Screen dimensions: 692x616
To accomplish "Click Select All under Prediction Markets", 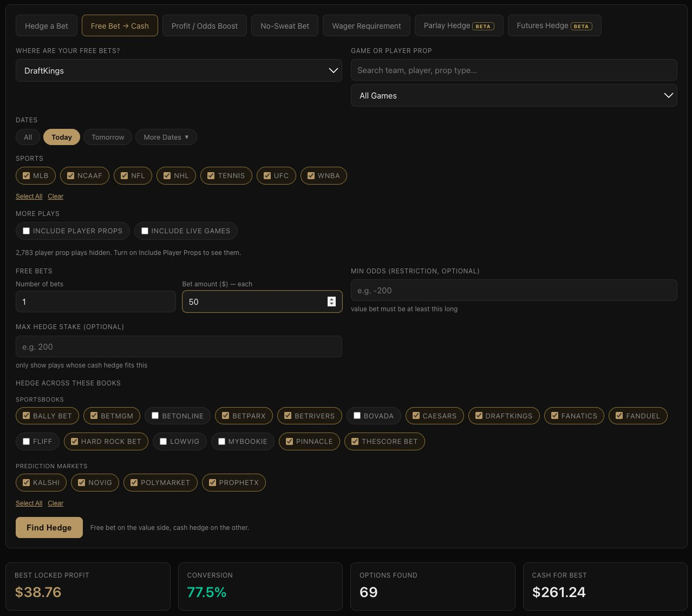I will [x=29, y=503].
